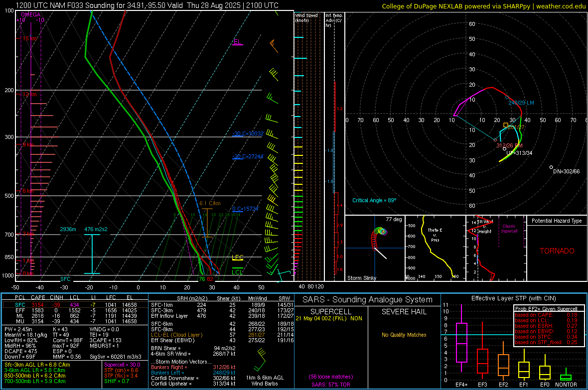Screen dimensions: 588x390
Task: Click 'Prob EF2+ Given Supercell' box header
Action: click(546, 309)
